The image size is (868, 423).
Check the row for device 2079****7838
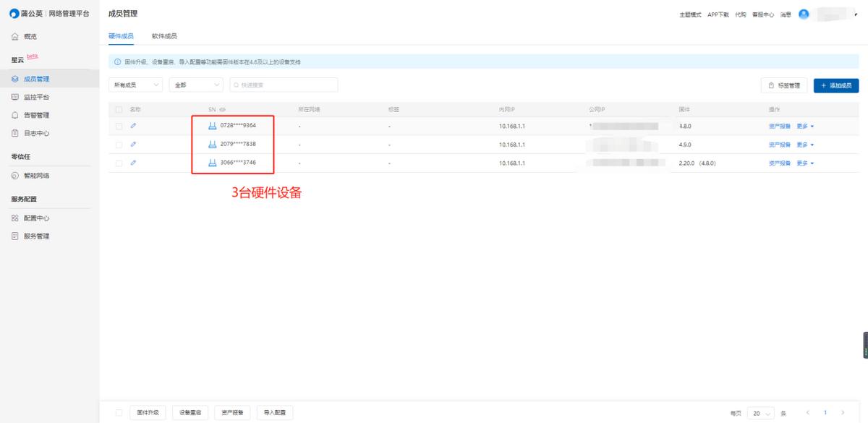pos(119,144)
